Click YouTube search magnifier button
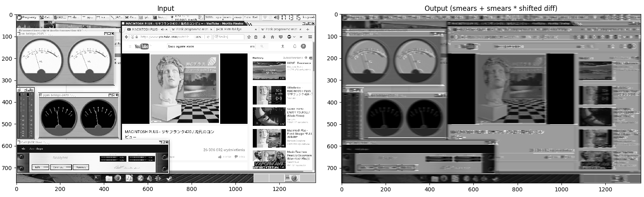The width and height of the screenshot is (644, 197). coord(262,46)
